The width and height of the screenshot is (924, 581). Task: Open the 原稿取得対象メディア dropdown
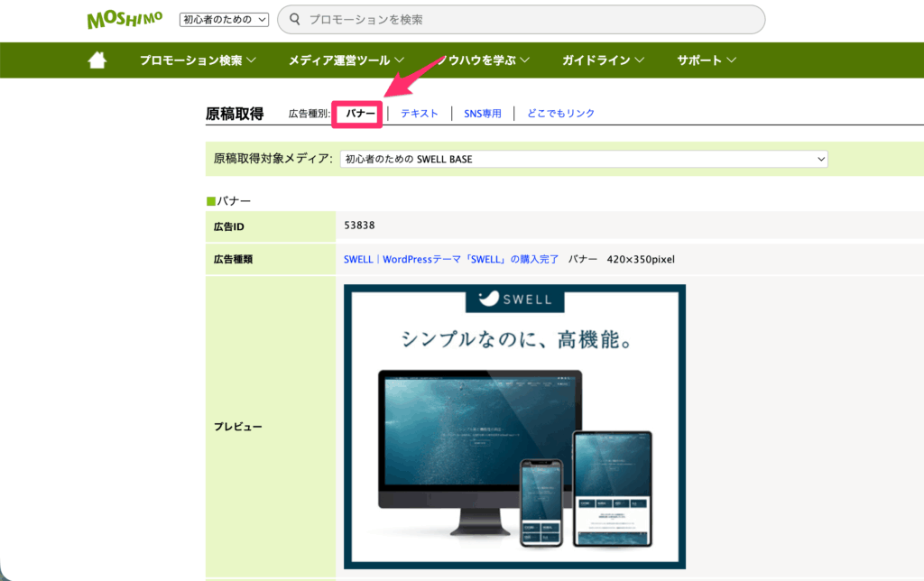(x=584, y=159)
